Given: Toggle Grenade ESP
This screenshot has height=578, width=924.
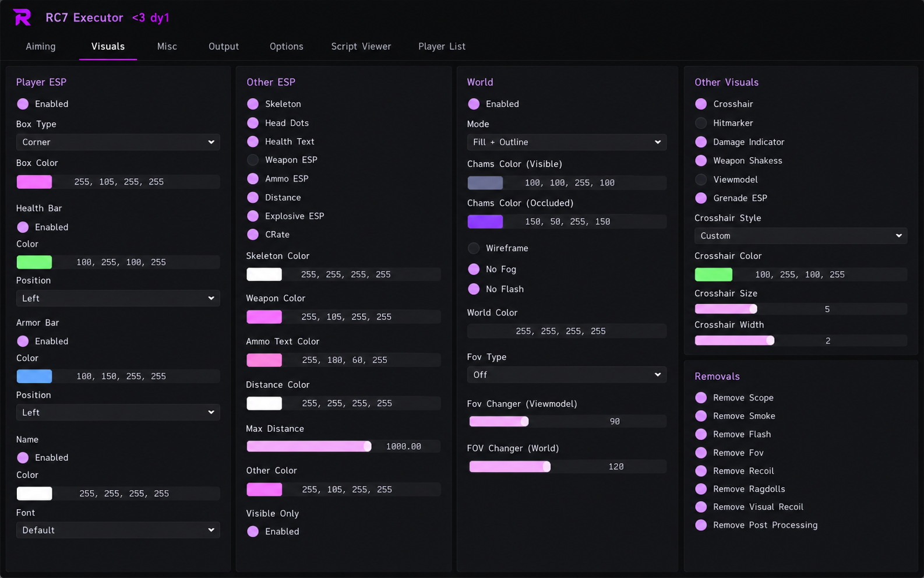Looking at the screenshot, I should [701, 198].
